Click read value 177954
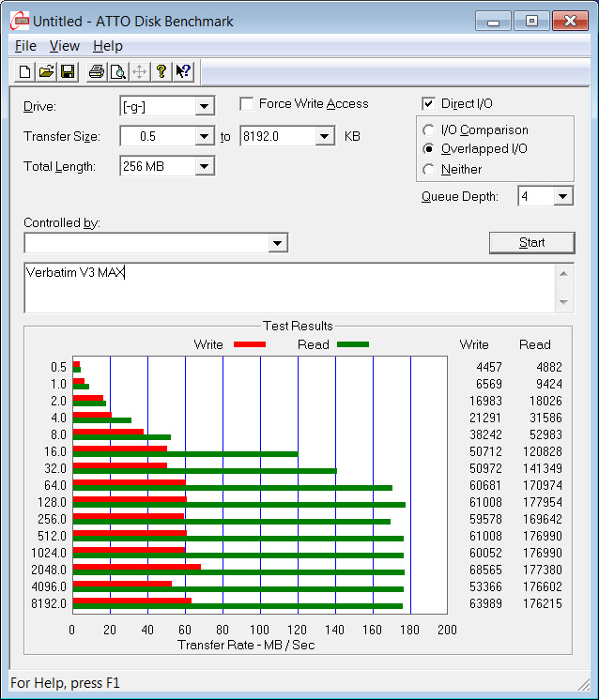This screenshot has height=700, width=599. (543, 502)
